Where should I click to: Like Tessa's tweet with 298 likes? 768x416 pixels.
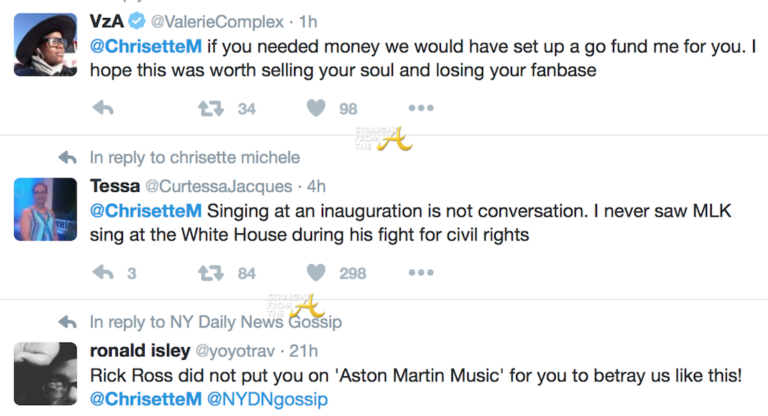(316, 272)
